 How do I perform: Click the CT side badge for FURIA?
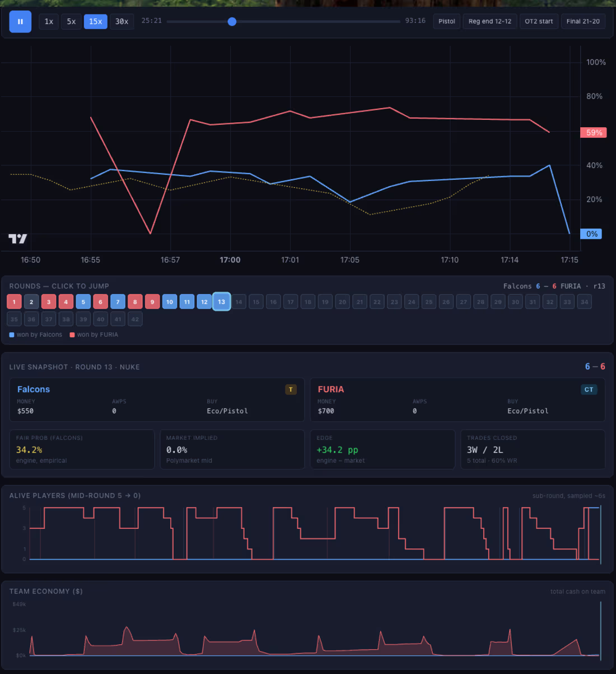(x=589, y=389)
